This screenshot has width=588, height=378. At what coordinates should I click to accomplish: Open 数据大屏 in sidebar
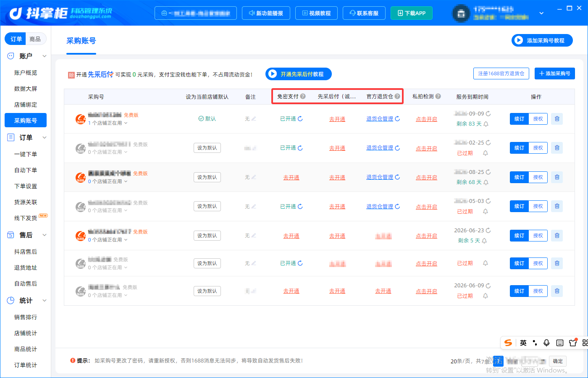[x=26, y=89]
